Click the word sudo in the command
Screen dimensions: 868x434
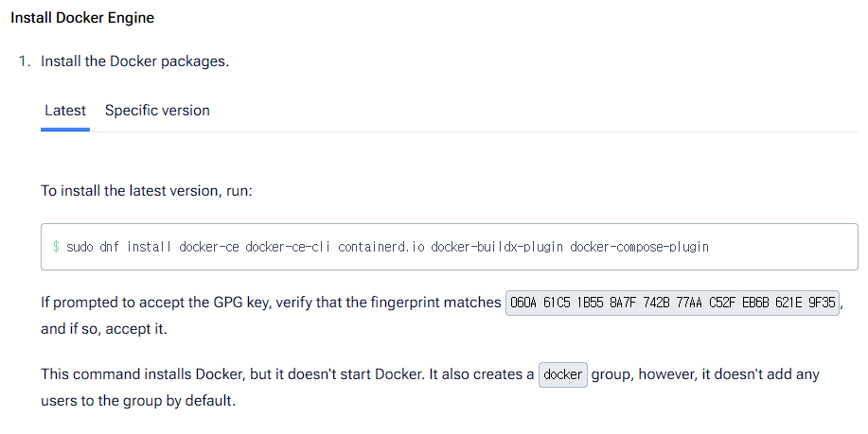point(80,247)
